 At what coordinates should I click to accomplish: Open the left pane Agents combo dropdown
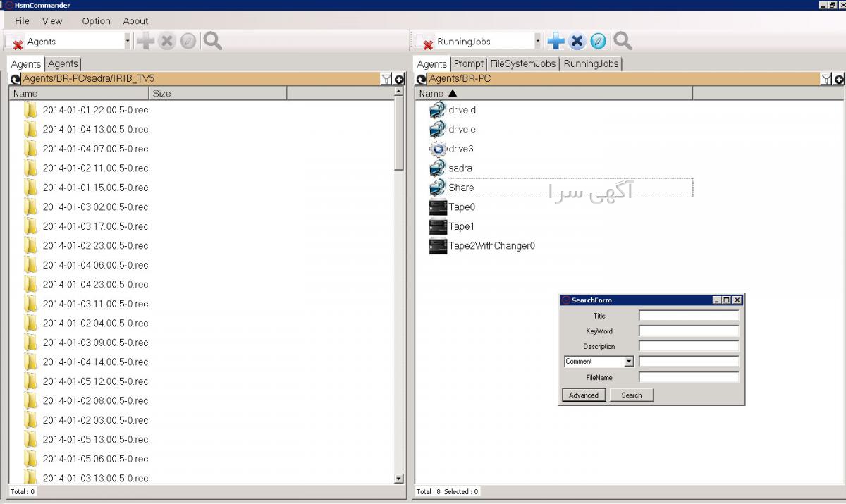[128, 41]
